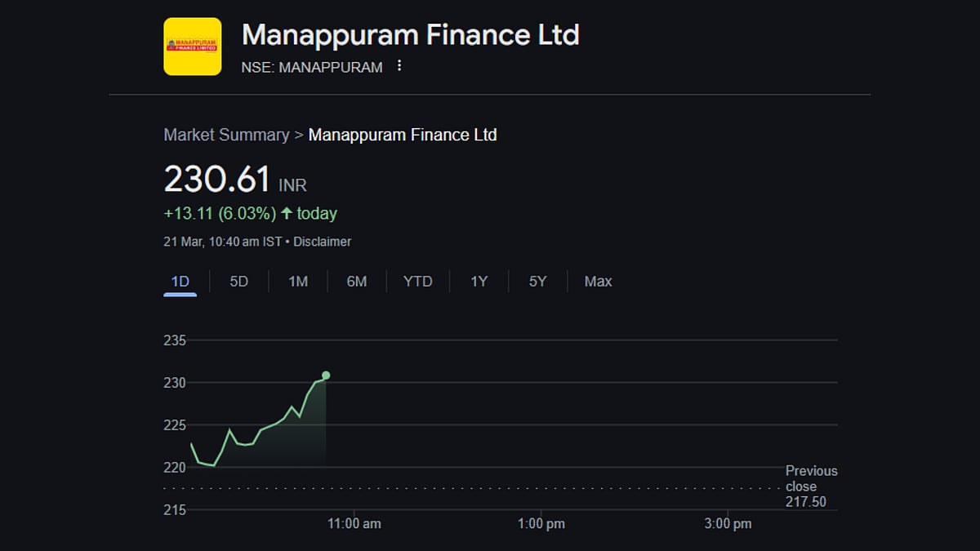Click the 230.61 current price value
The width and height of the screenshot is (980, 551).
click(x=217, y=179)
